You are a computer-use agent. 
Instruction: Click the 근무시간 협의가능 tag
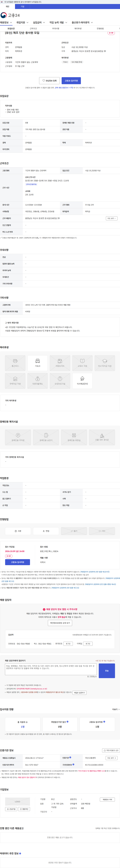[x=31, y=184]
